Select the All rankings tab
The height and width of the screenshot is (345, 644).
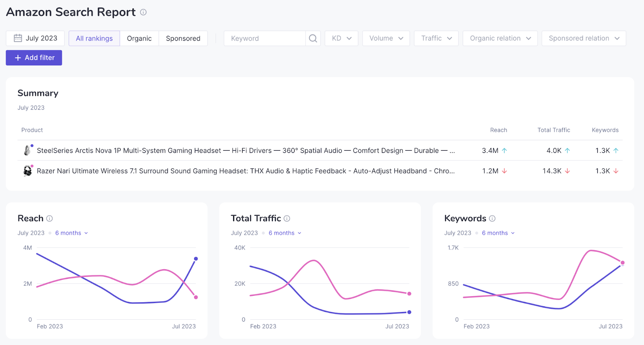click(94, 38)
